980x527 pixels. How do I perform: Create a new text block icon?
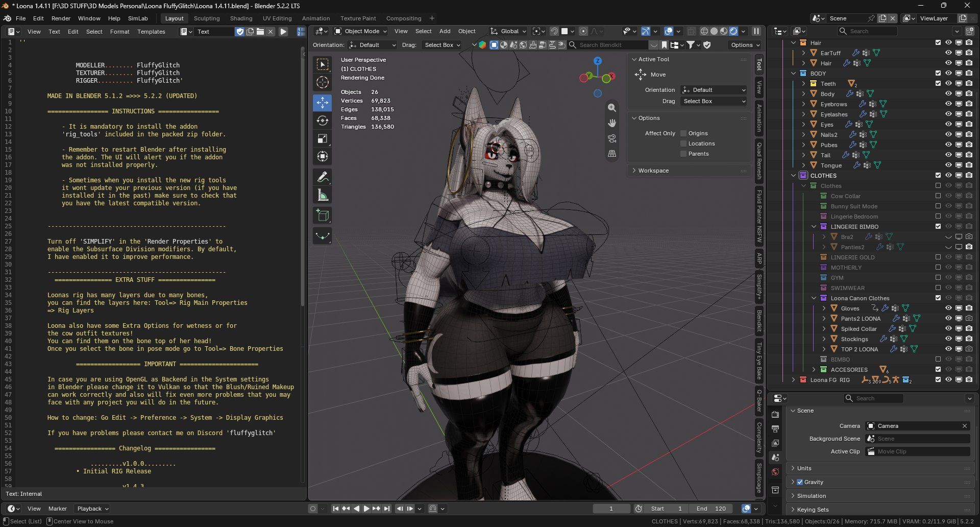click(x=250, y=32)
